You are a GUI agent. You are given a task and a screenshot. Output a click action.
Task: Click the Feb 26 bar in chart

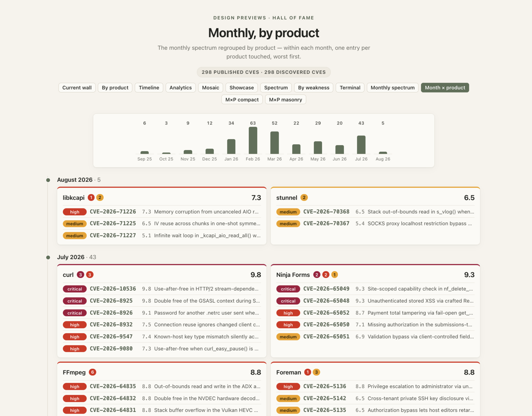click(x=253, y=140)
